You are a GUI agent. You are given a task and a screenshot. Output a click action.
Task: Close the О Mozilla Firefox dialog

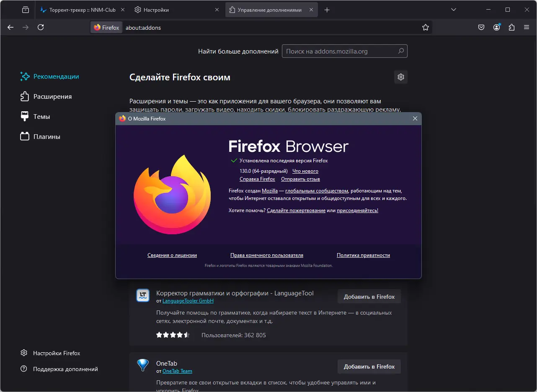415,119
